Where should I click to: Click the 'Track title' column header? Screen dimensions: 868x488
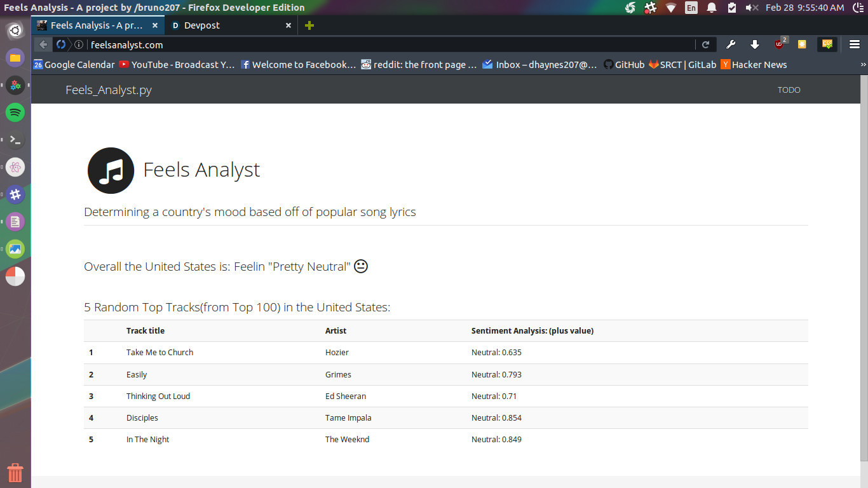146,331
